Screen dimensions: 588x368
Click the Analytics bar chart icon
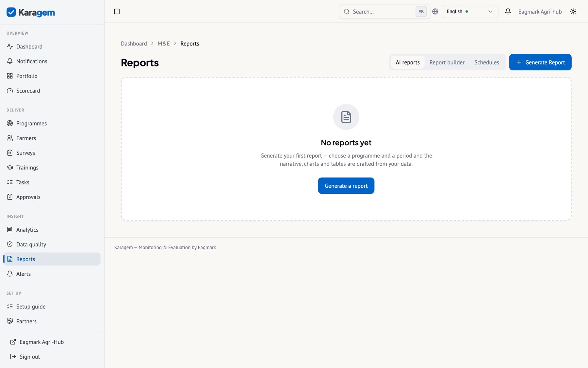click(10, 230)
